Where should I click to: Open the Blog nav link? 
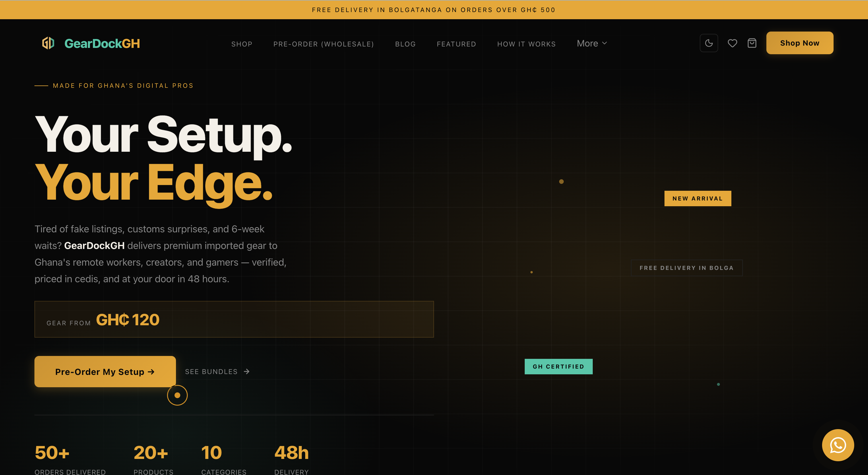point(405,44)
